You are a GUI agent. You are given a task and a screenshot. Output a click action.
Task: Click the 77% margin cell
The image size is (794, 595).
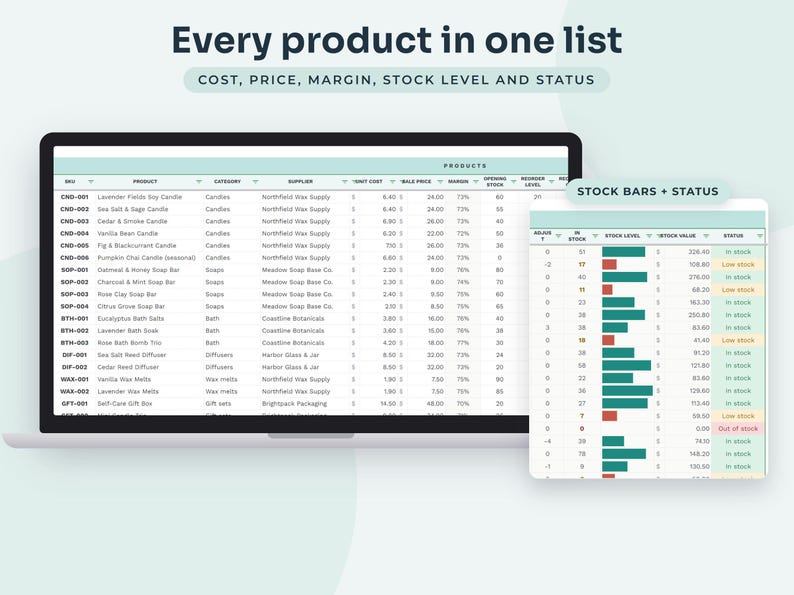[463, 343]
